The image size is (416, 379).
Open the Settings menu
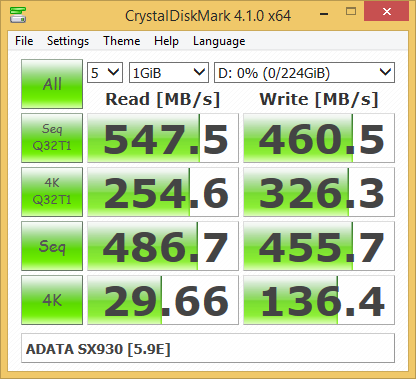[x=68, y=41]
